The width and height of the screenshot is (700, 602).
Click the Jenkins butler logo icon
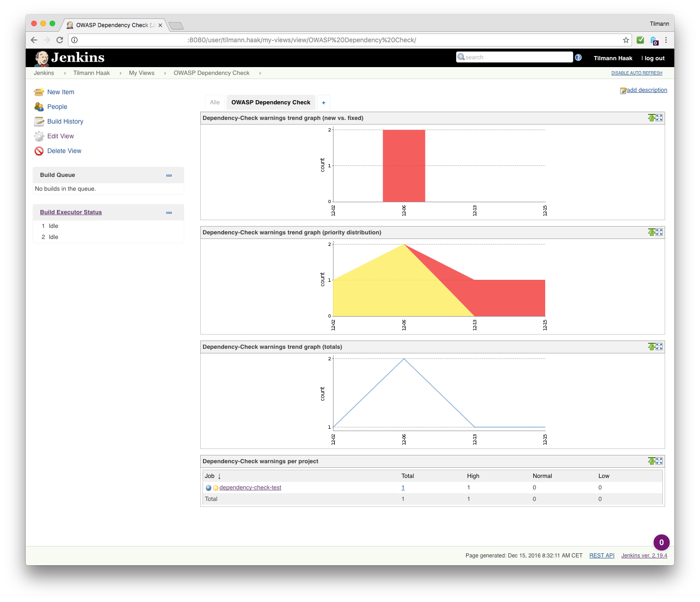42,58
